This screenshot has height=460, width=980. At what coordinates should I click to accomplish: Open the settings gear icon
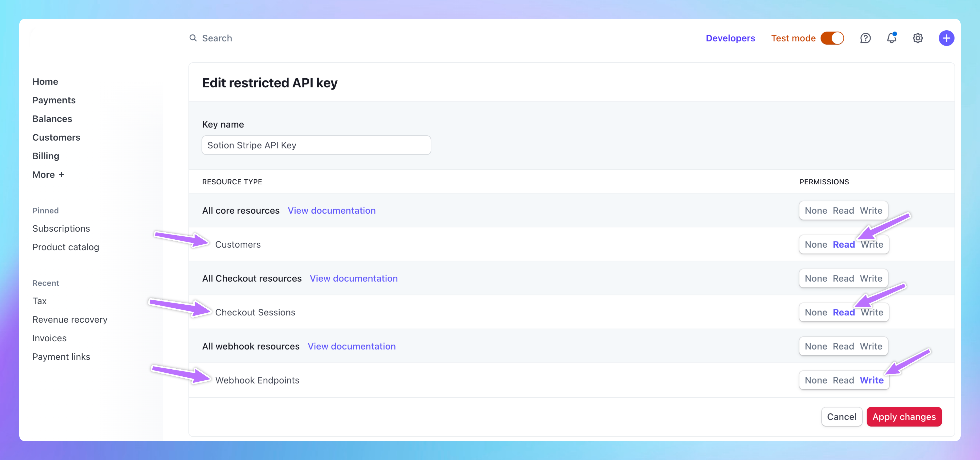[918, 38]
